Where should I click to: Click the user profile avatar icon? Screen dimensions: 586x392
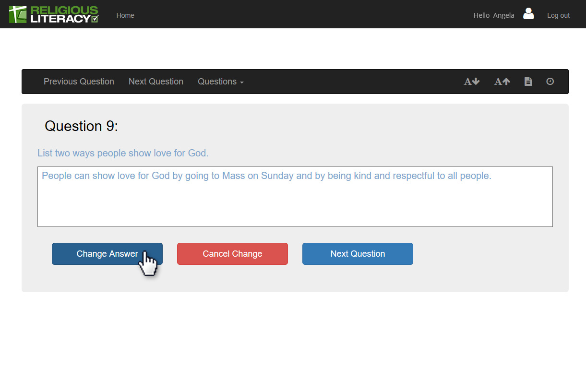click(528, 14)
